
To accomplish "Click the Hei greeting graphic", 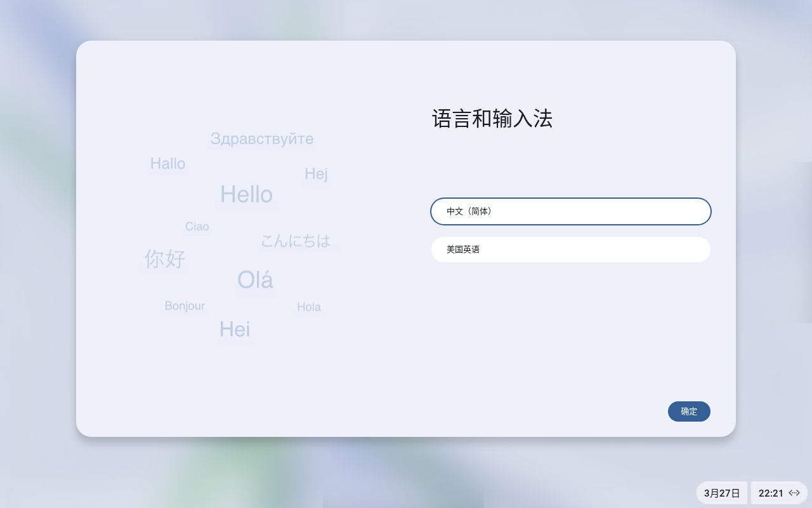I will coord(235,330).
